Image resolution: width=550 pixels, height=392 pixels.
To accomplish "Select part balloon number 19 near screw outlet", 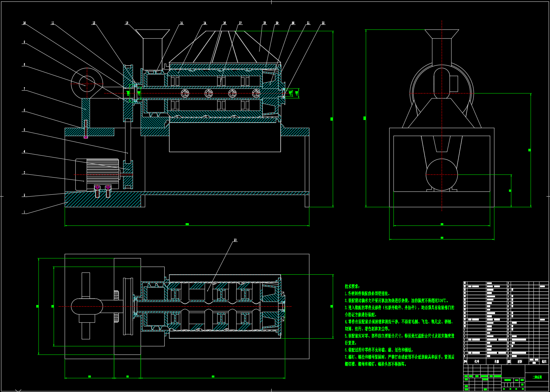I will coord(276,23).
